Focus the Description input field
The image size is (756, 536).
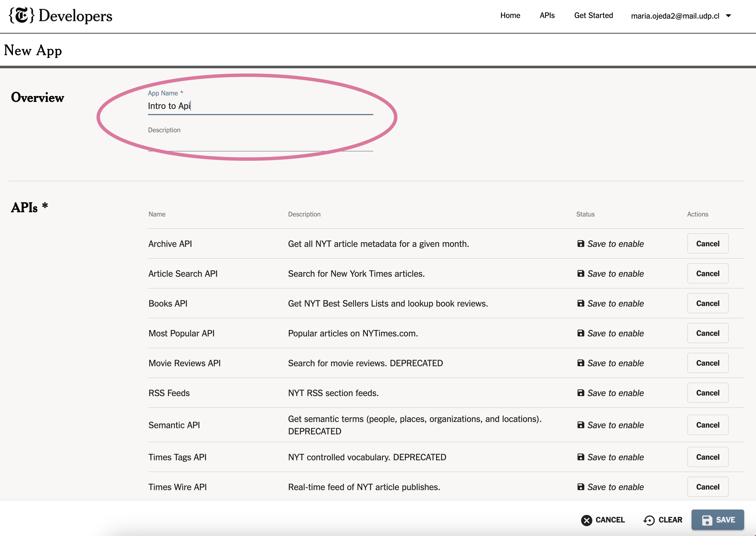pos(260,142)
